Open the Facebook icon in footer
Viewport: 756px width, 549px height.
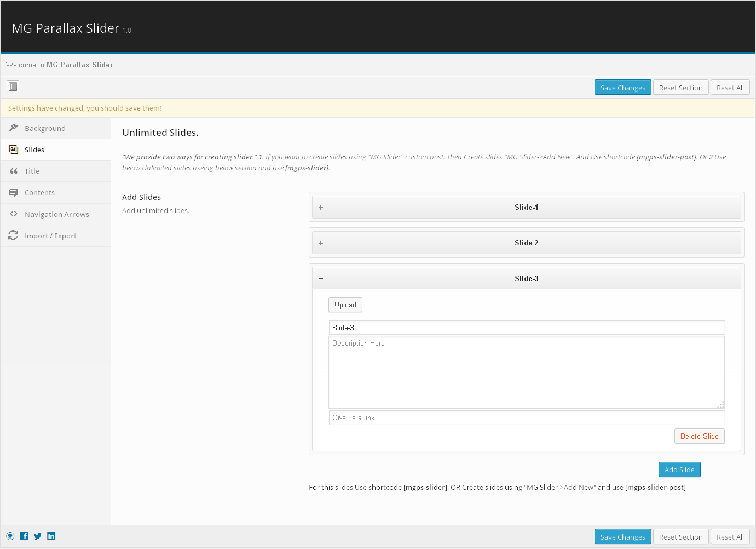24,536
